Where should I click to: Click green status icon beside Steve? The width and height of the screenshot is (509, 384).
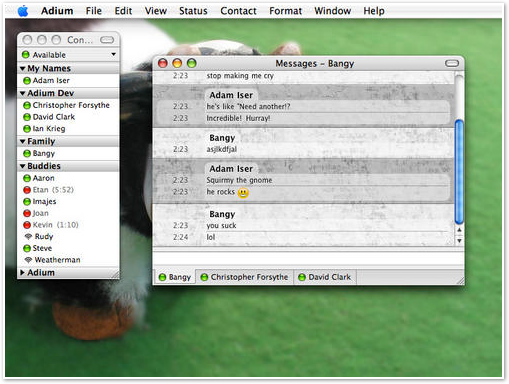click(27, 248)
